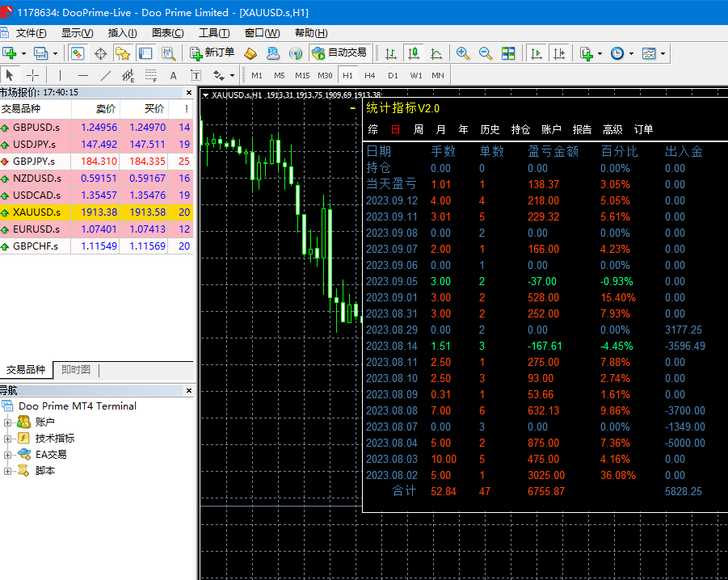Open the 历史 tab in statistics panel

click(490, 129)
